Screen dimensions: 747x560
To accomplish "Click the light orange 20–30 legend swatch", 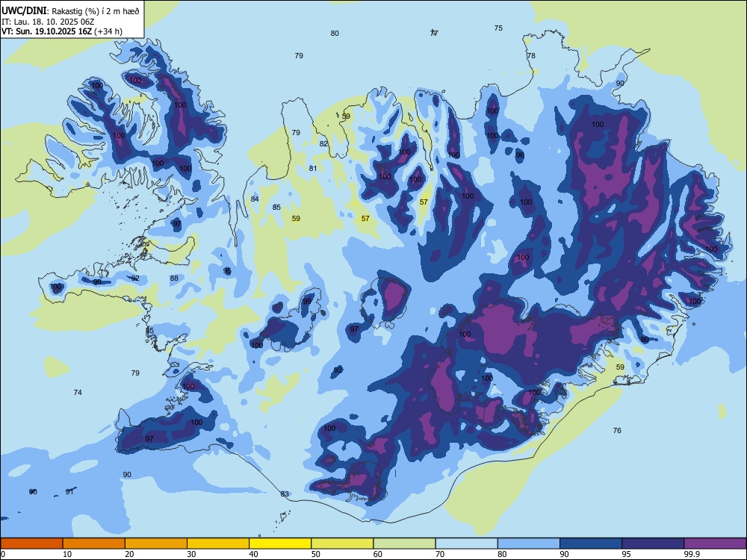I will click(156, 544).
